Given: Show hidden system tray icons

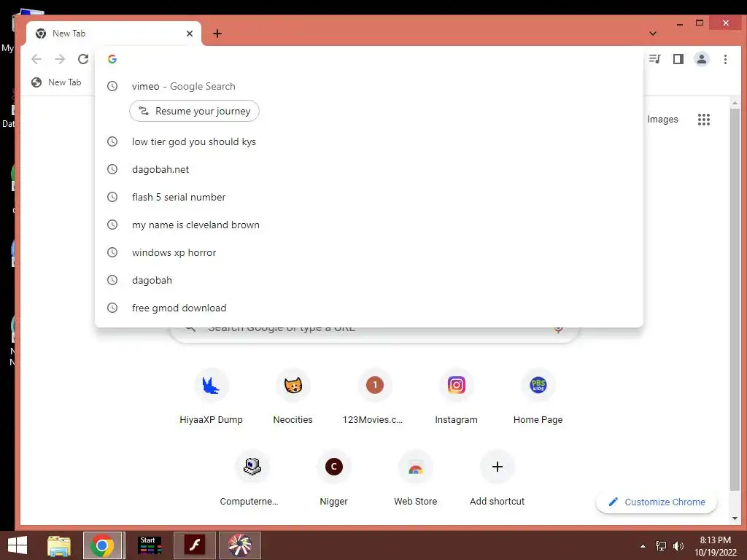Looking at the screenshot, I should (643, 546).
